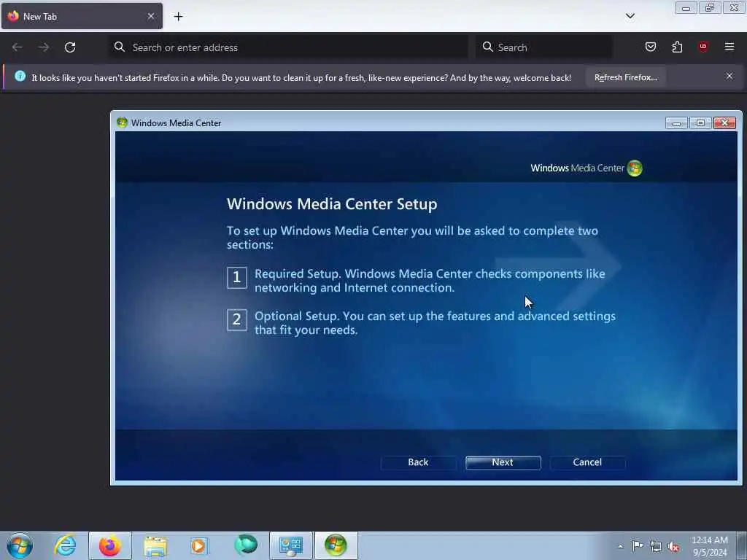Open the Windows Start menu

pyautogui.click(x=20, y=545)
